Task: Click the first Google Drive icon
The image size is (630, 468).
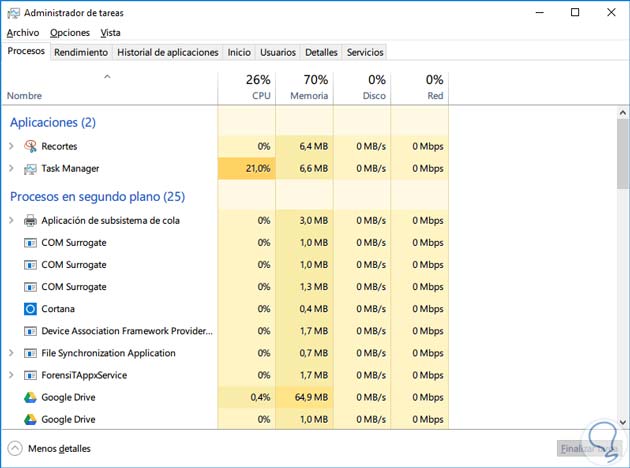Action: [x=30, y=397]
